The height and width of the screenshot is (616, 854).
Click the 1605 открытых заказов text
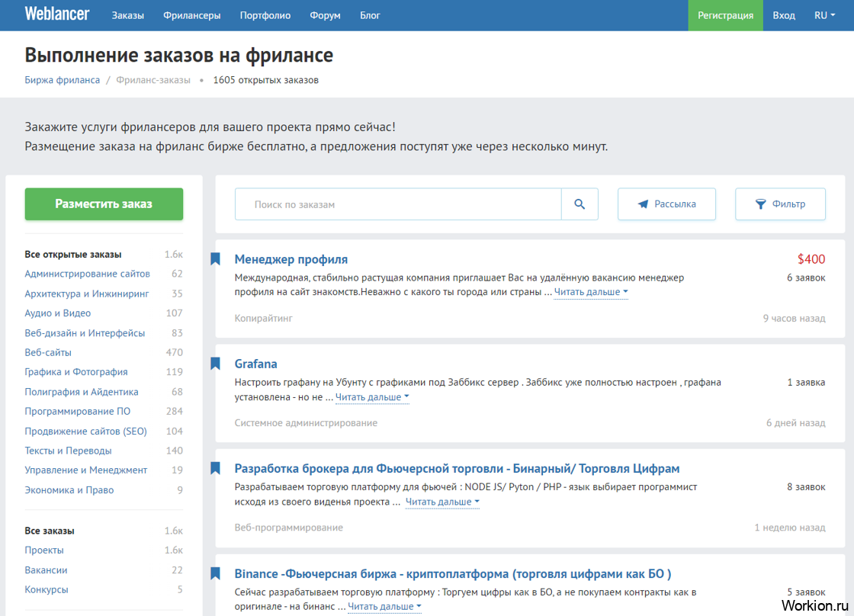point(266,80)
